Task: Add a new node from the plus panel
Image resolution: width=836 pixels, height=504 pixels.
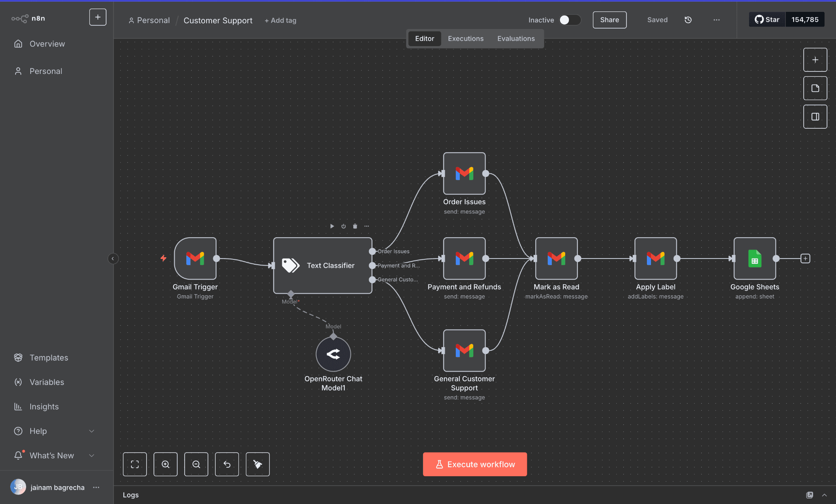Action: [x=815, y=59]
